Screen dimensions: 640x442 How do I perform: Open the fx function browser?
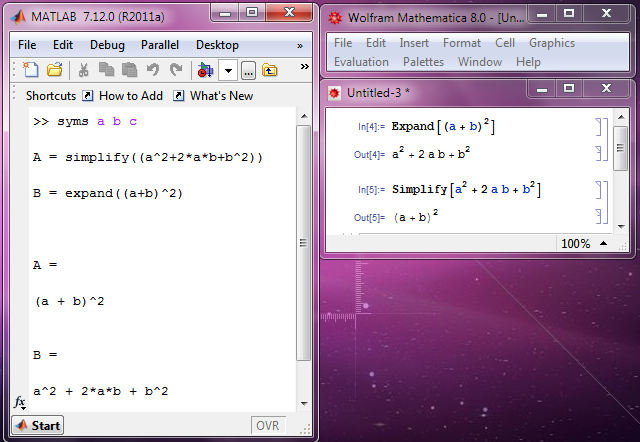(x=19, y=403)
